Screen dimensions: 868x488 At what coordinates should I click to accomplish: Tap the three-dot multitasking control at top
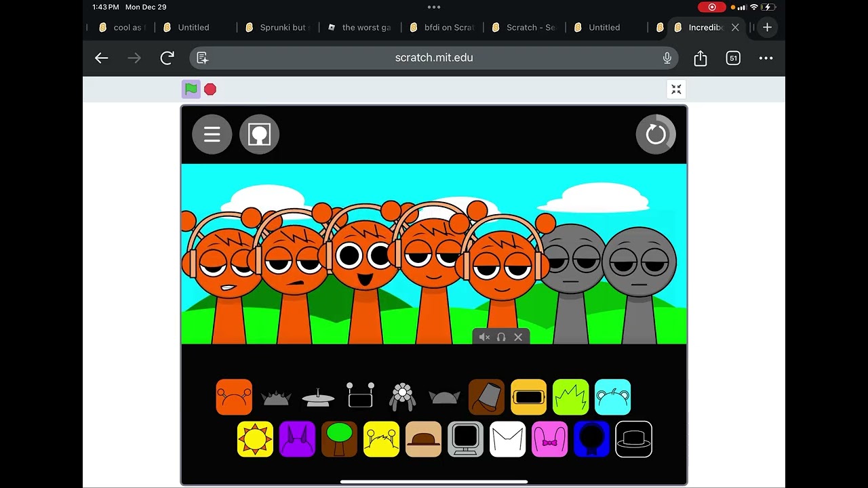(434, 7)
